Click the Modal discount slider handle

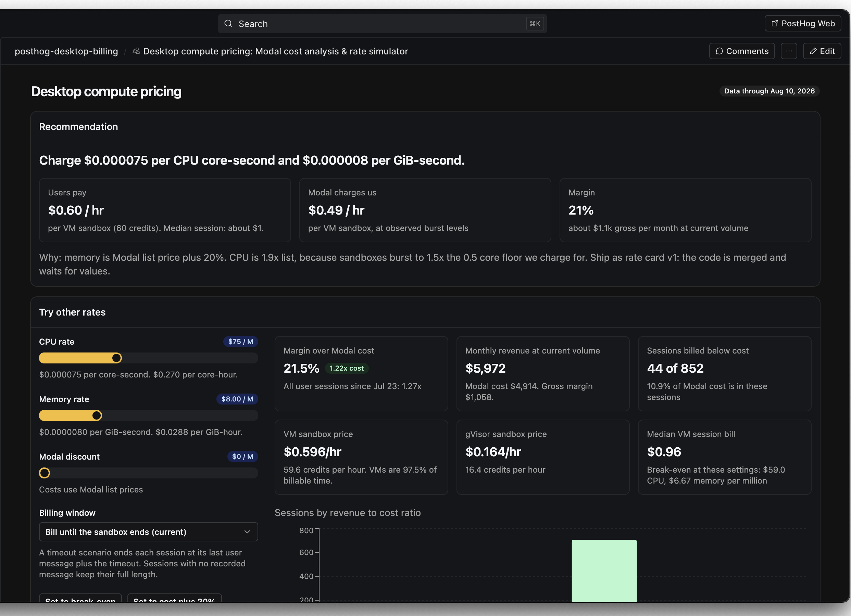[45, 473]
